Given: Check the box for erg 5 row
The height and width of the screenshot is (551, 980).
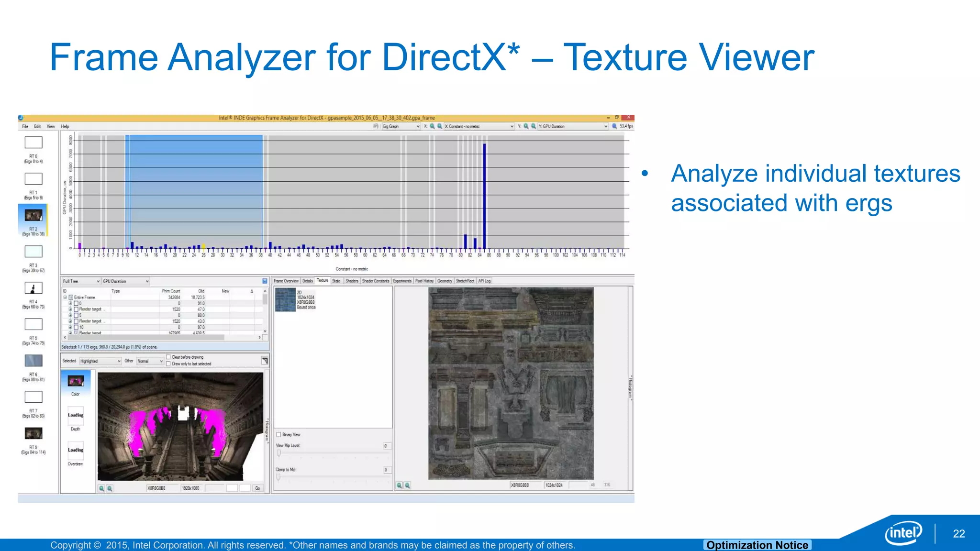Looking at the screenshot, I should (76, 315).
